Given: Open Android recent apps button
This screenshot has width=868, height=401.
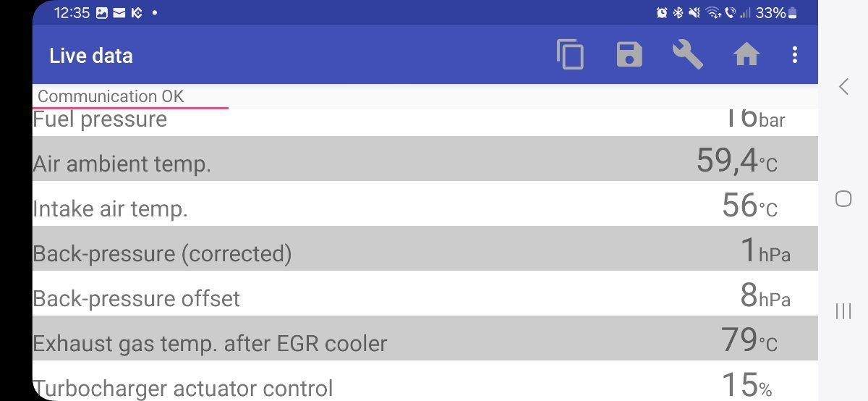Looking at the screenshot, I should 843,311.
